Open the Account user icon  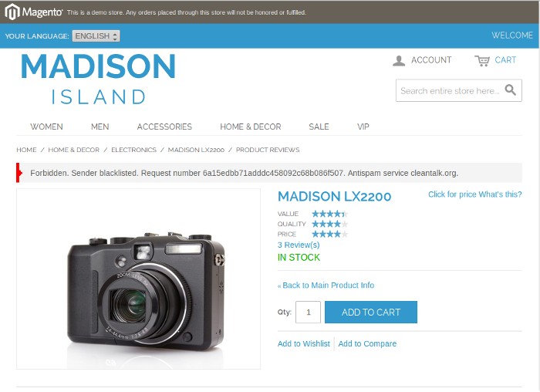click(x=399, y=61)
